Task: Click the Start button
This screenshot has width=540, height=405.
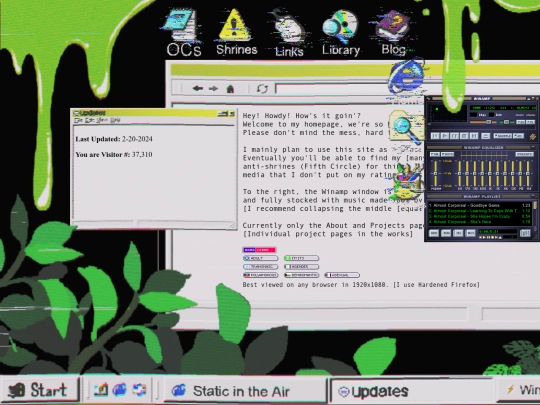Action: (x=40, y=391)
